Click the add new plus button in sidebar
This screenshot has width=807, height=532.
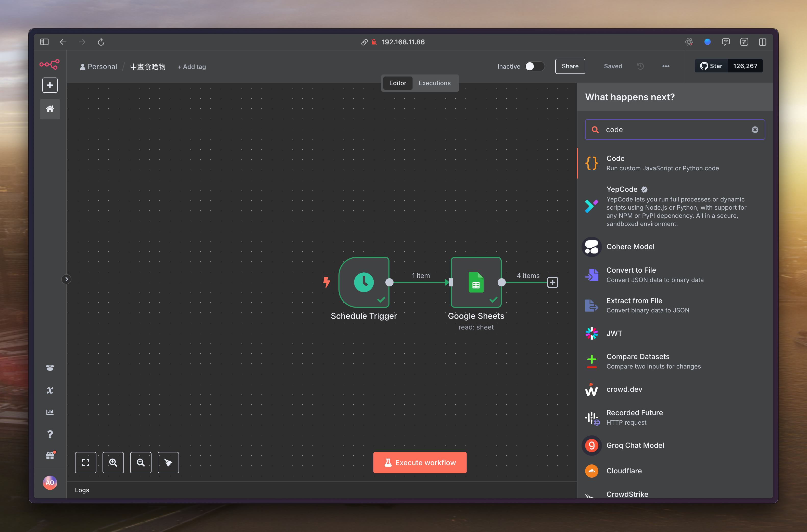coord(50,85)
